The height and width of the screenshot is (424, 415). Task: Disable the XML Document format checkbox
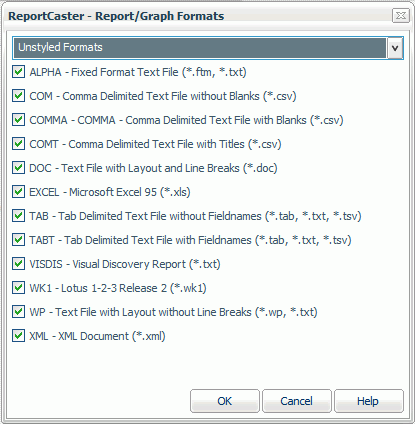[x=18, y=336]
